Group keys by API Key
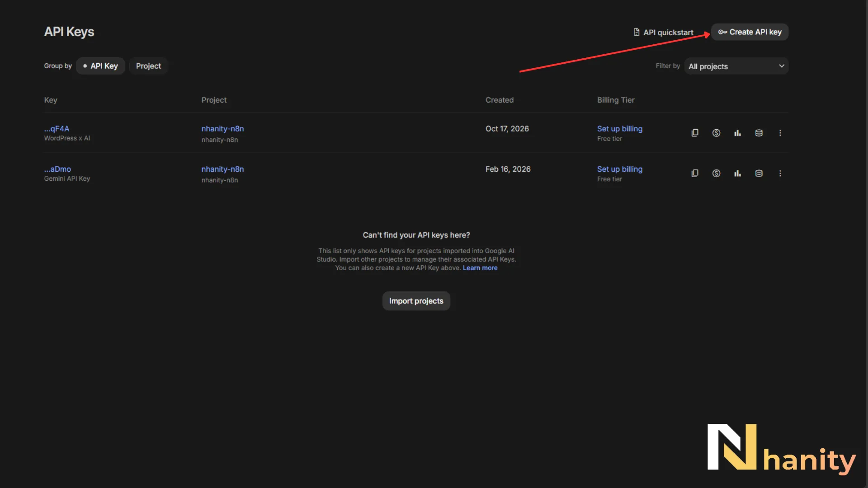 (x=100, y=66)
